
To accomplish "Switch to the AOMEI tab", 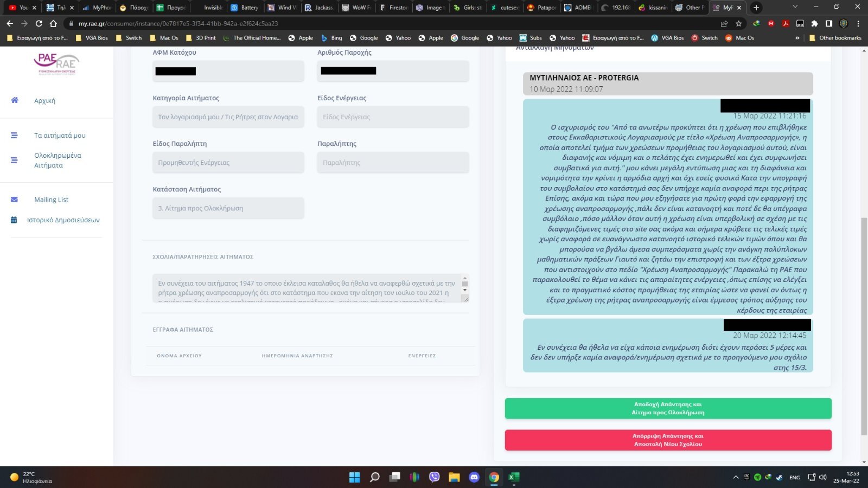I will pos(579,8).
